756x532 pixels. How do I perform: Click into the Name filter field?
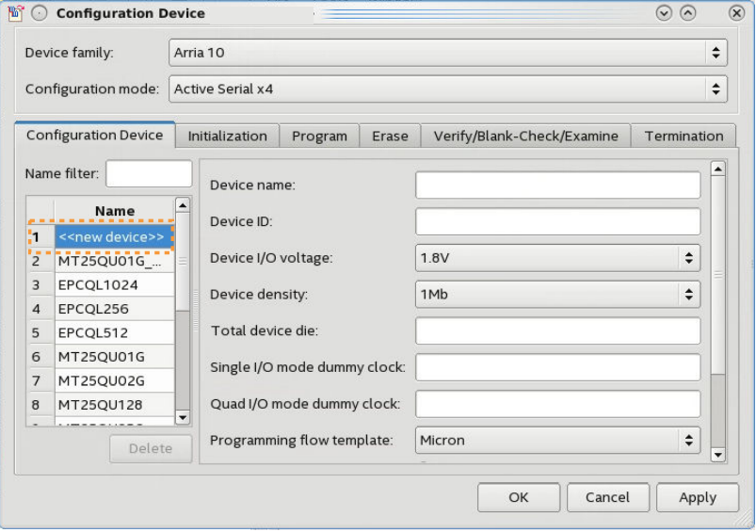pos(149,173)
